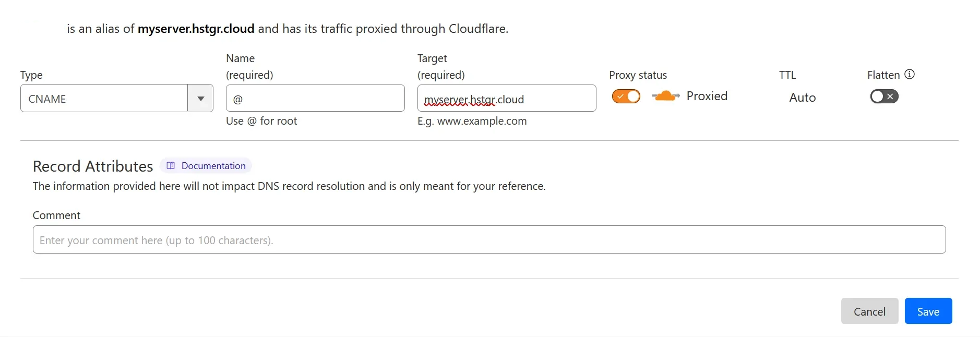The width and height of the screenshot is (980, 337).
Task: Click the X icon inside the Flatten toggle
Action: 889,96
